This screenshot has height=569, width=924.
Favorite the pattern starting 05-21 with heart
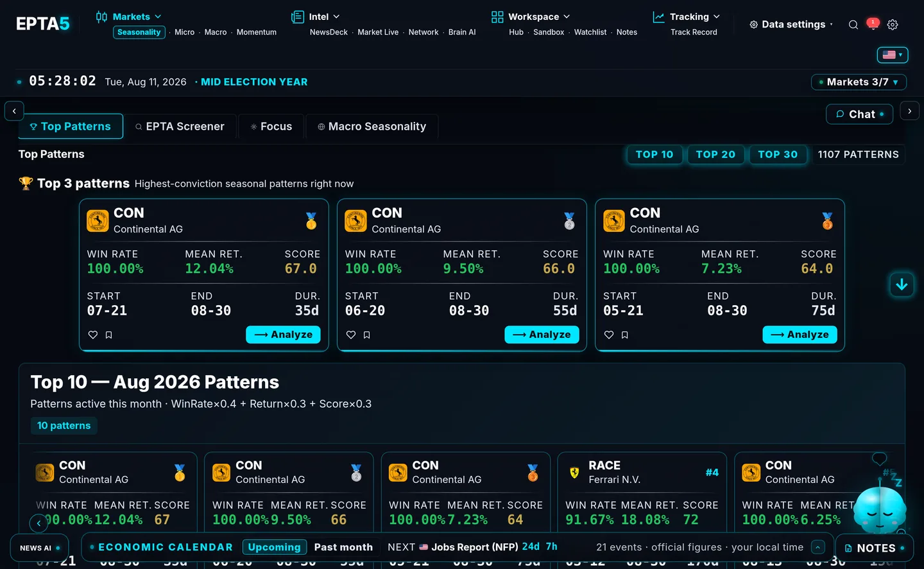609,335
